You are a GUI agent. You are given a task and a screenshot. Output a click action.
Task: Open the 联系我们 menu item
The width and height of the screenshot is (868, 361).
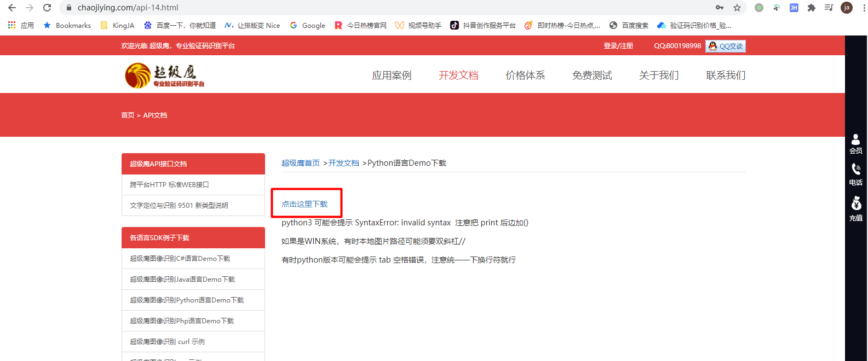pos(726,75)
